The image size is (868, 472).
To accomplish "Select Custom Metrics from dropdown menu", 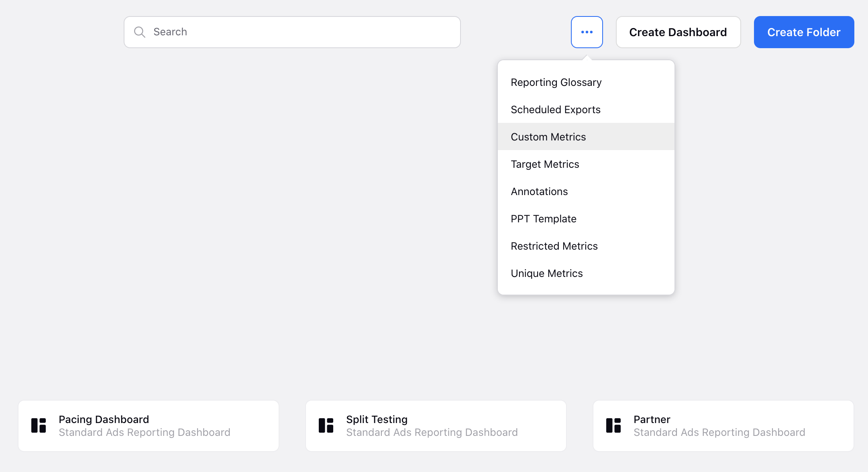I will coord(548,136).
